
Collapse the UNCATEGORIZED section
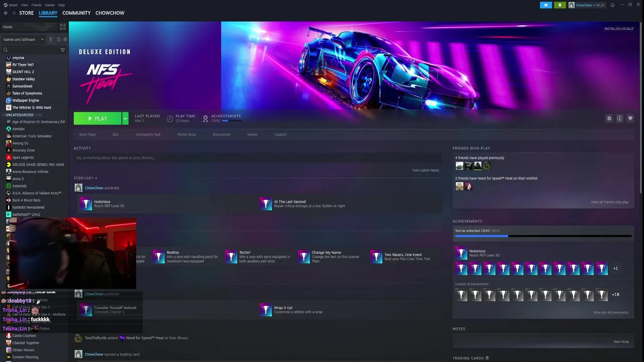pyautogui.click(x=4, y=115)
